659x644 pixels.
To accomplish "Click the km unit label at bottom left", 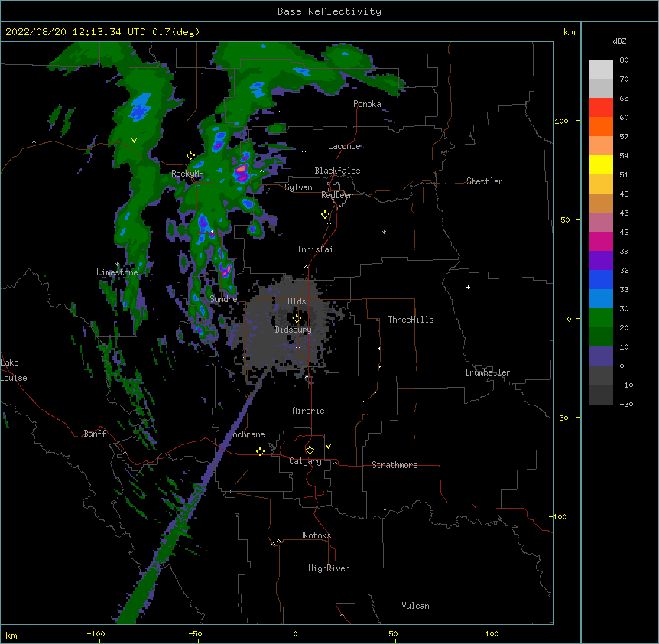I will [11, 635].
